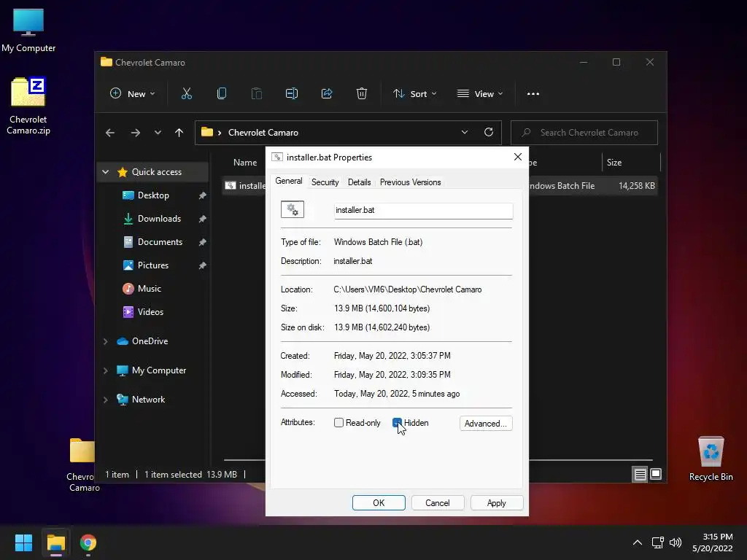Screen dimensions: 747x560
Task: Expand the address bar history dropdown
Action: tap(465, 133)
